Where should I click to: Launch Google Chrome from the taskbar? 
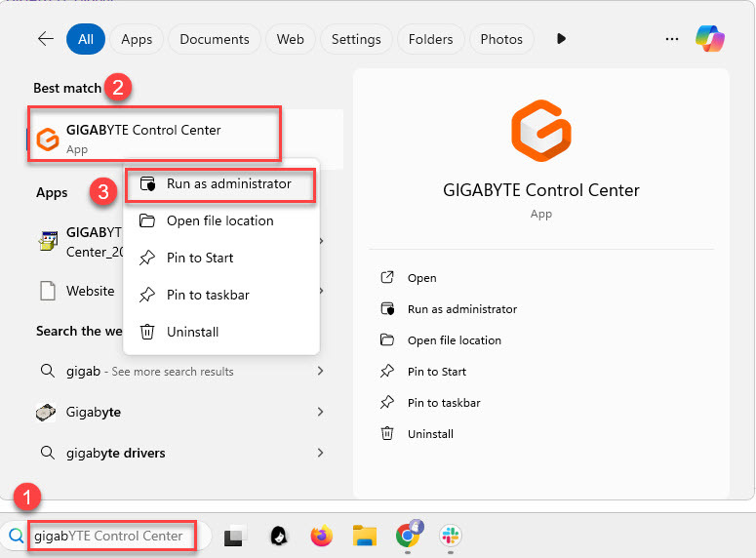408,535
